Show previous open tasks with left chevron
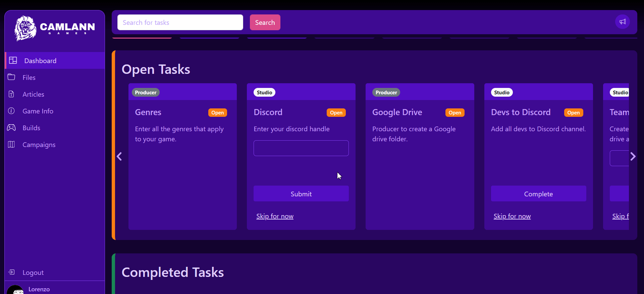 (x=119, y=156)
